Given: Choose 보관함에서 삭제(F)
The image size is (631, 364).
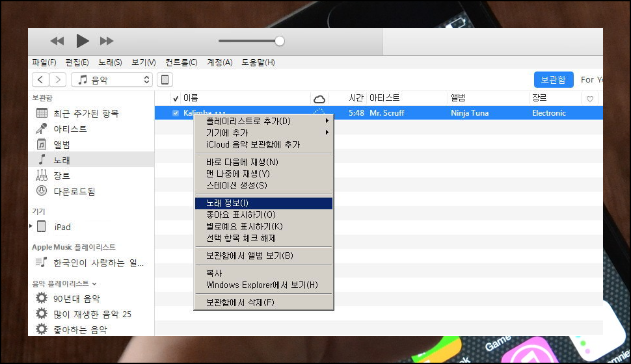Looking at the screenshot, I should (x=263, y=302).
